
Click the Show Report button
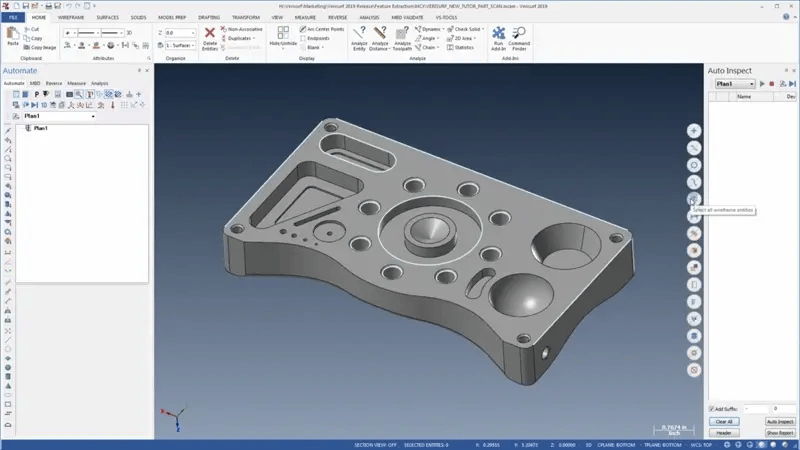click(780, 433)
